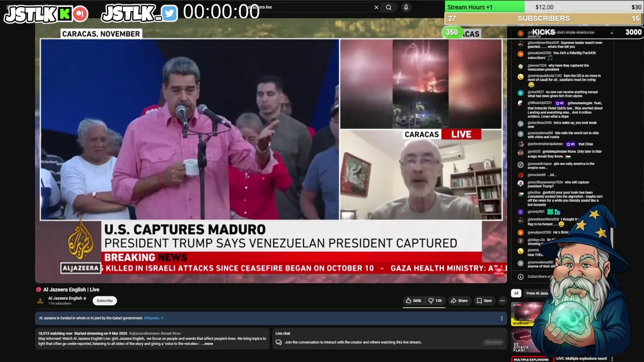This screenshot has width=644, height=362.
Task: Click the Twitter bird overlay icon
Action: [170, 14]
